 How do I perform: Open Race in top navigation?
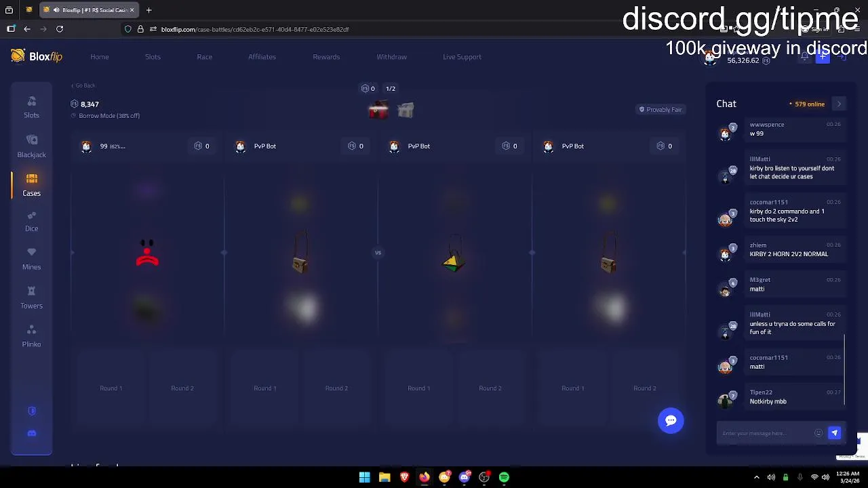[x=204, y=57]
